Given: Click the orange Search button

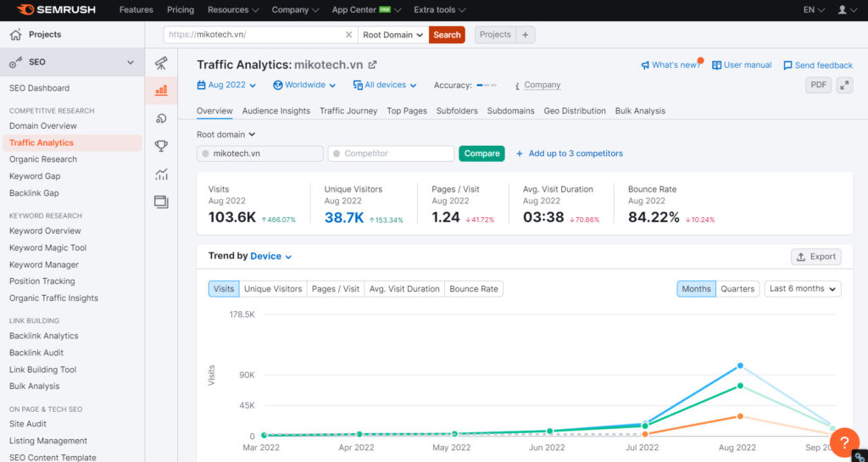Looking at the screenshot, I should click(x=447, y=35).
